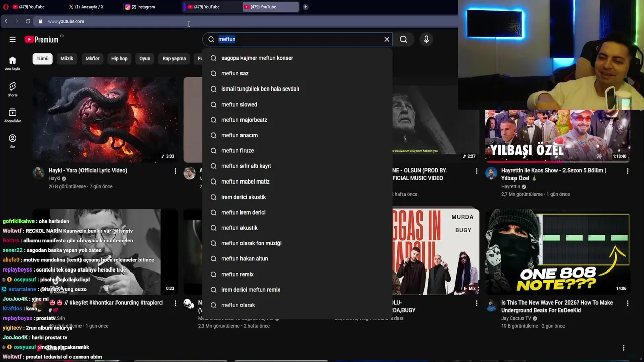Screen dimensions: 644x362
Task: Open a new browser tab
Action: coord(305,7)
